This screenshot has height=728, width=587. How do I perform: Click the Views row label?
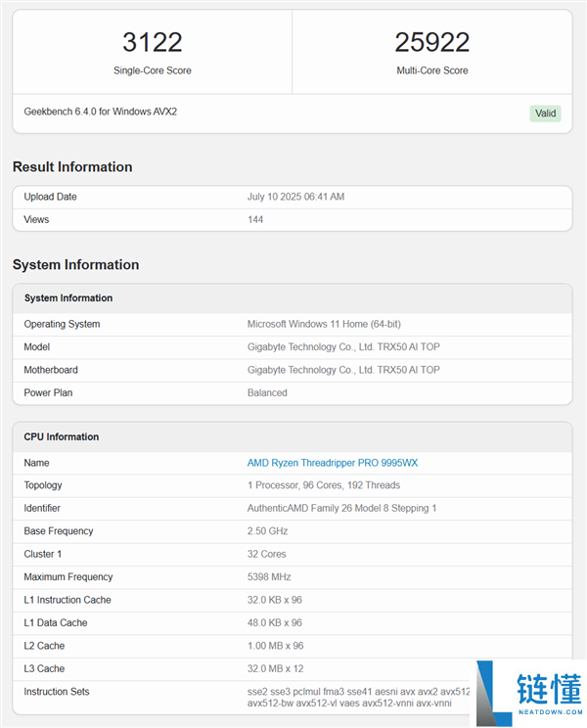point(36,219)
